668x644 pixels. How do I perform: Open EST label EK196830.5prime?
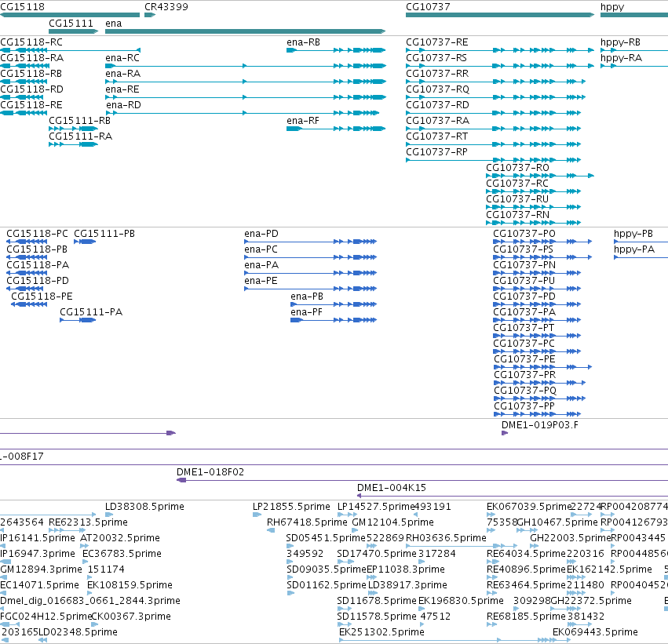(x=461, y=601)
